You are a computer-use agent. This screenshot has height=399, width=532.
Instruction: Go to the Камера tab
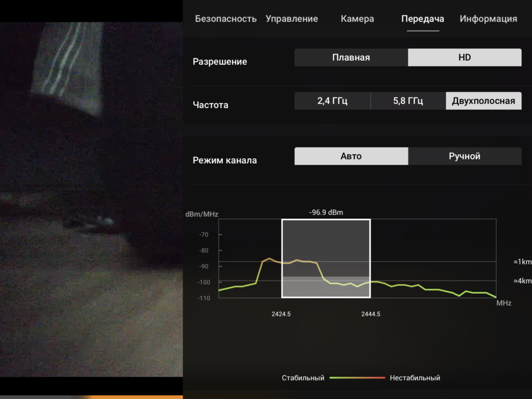tap(357, 19)
